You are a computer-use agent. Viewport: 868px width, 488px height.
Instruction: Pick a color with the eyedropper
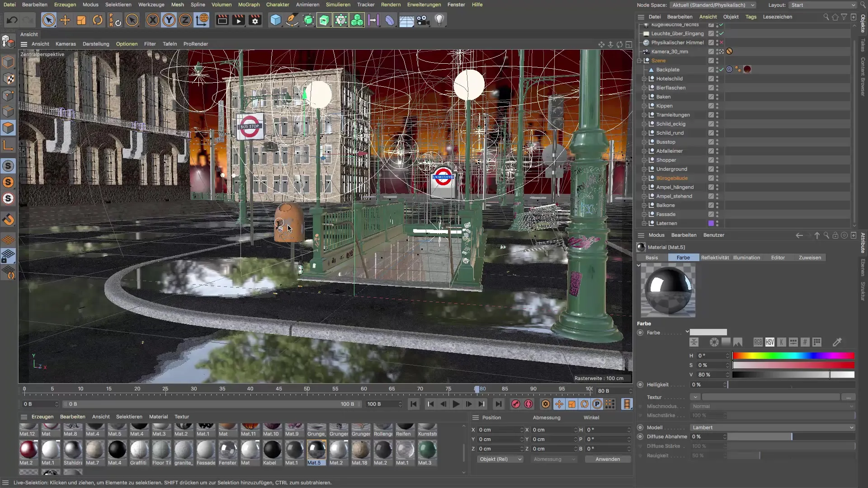[x=837, y=342]
